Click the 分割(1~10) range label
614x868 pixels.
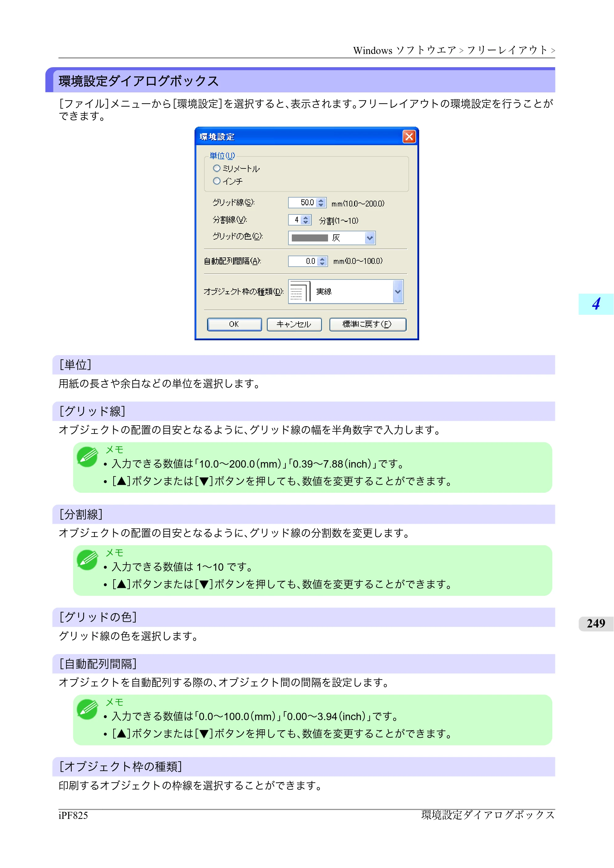pos(339,220)
